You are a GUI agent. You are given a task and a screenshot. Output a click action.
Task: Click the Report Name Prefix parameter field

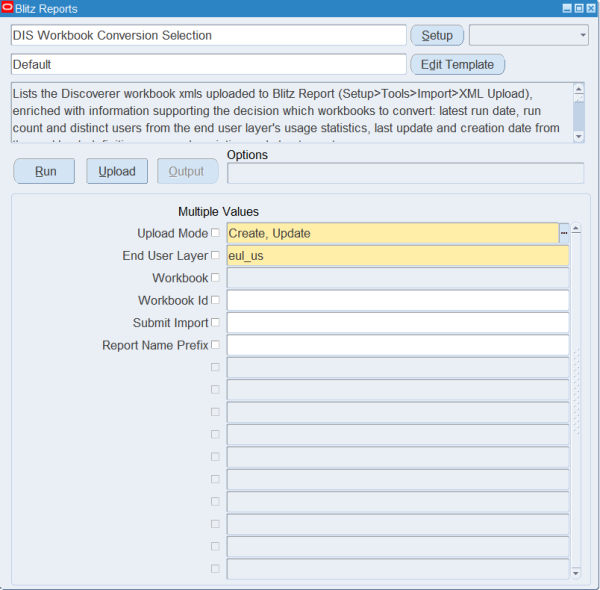(398, 345)
